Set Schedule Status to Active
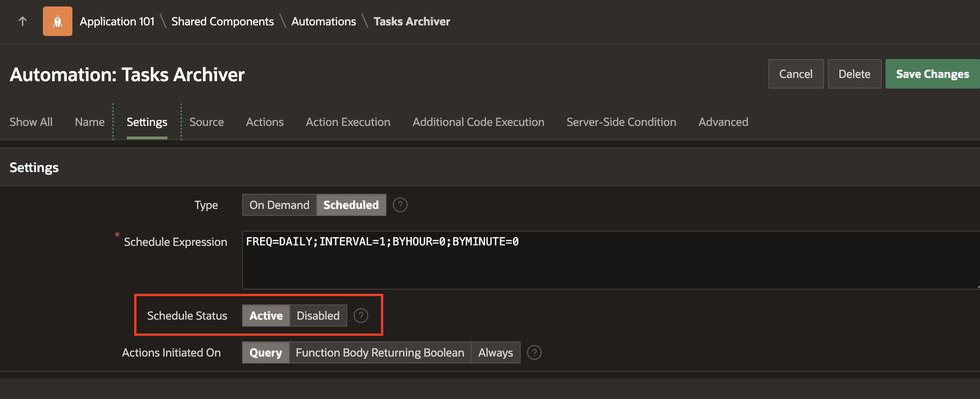Screen dimensions: 980x399 point(266,316)
